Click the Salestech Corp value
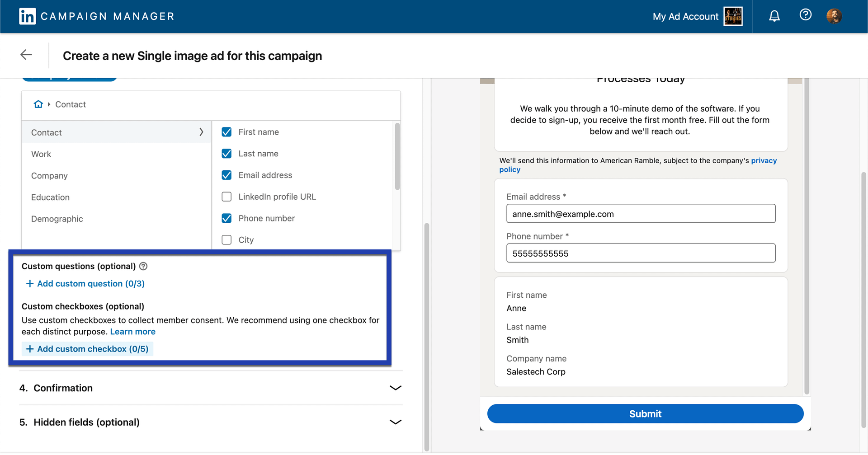Image resolution: width=868 pixels, height=455 pixels. coord(536,372)
